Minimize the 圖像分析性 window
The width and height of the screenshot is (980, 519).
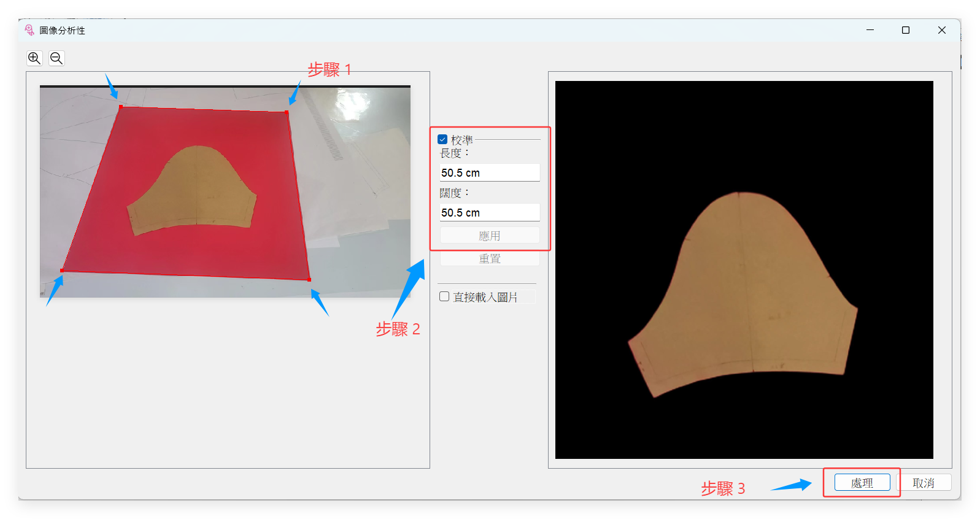870,30
